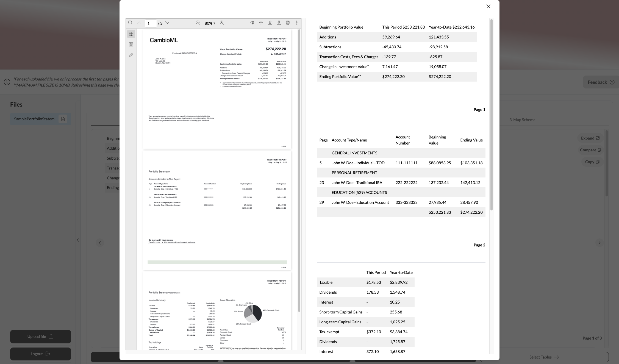Screen dimensions: 619x364
Task: Go to the next PDF page
Action: (x=167, y=23)
